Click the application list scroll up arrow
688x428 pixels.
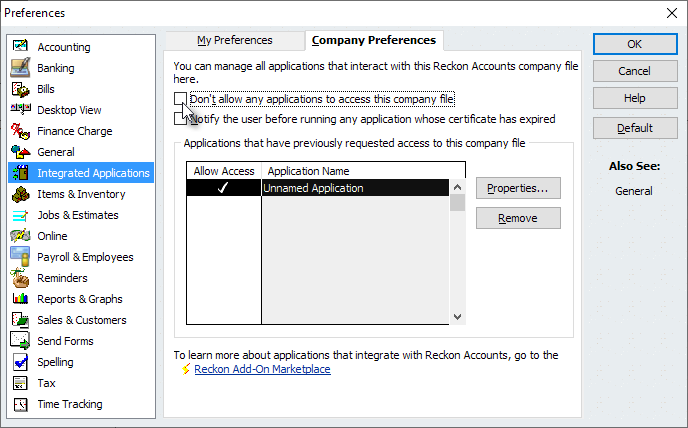[x=457, y=187]
